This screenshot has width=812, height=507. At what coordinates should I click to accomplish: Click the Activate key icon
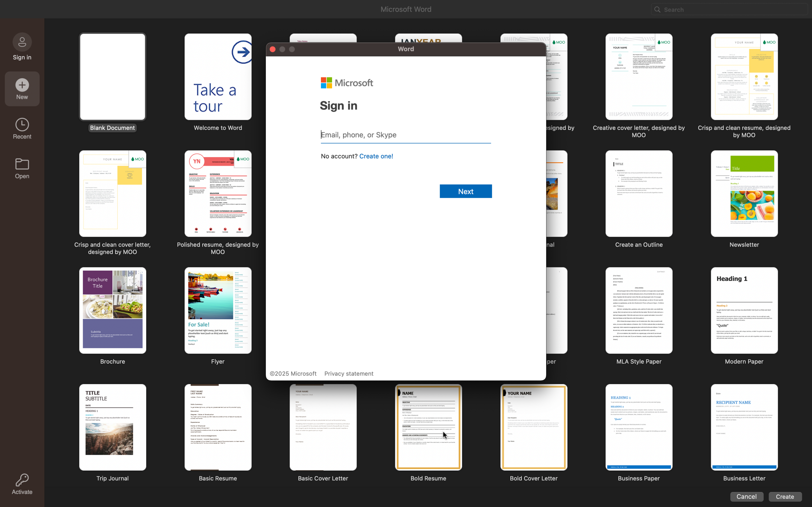pos(22,480)
